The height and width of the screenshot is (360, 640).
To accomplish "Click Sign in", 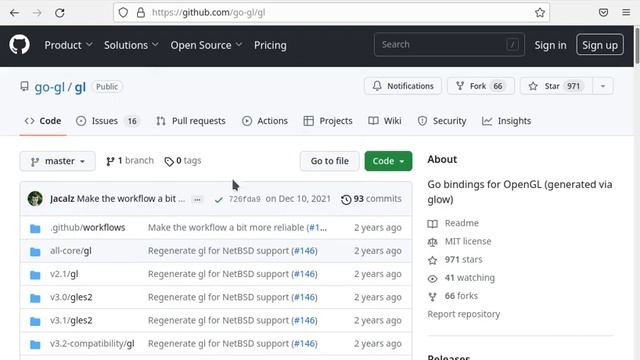I will (x=550, y=45).
